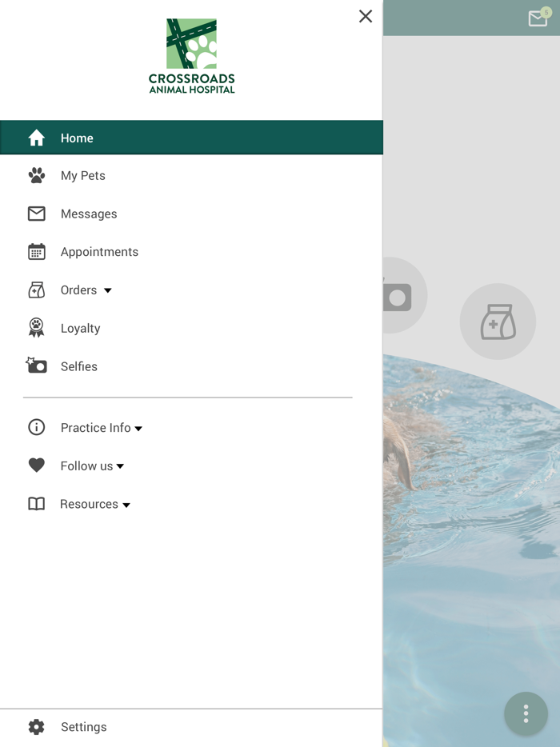Click the My Pets paw icon

[36, 175]
